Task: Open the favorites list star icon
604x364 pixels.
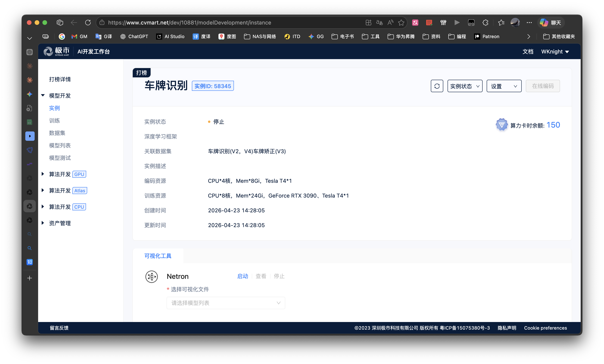Action: click(x=501, y=23)
